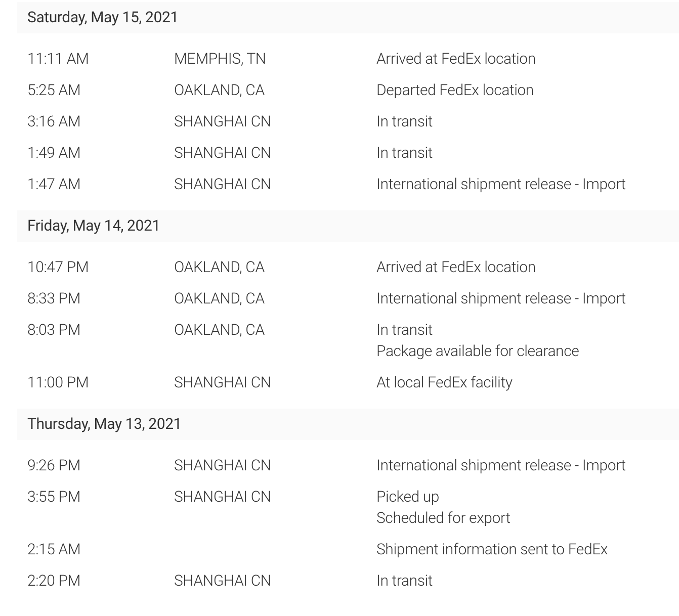Click the At local FedEx facility status
679x616 pixels.
coord(444,382)
